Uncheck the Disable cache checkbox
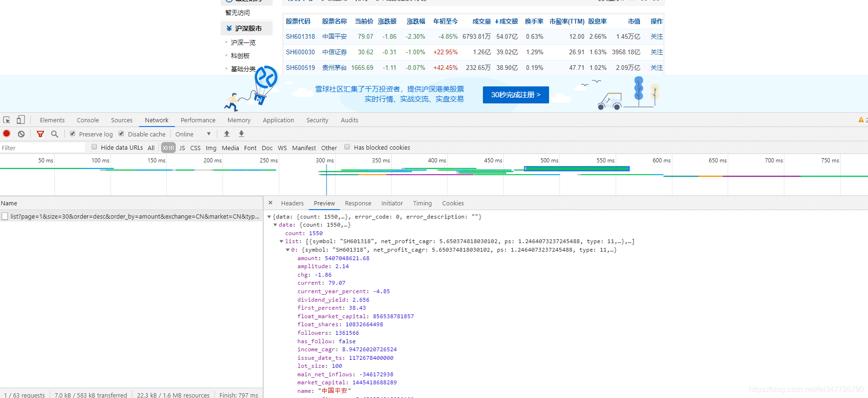868x398 pixels. [x=121, y=134]
